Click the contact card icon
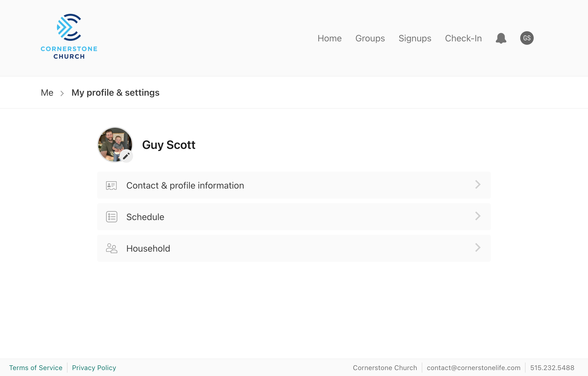 pyautogui.click(x=111, y=185)
